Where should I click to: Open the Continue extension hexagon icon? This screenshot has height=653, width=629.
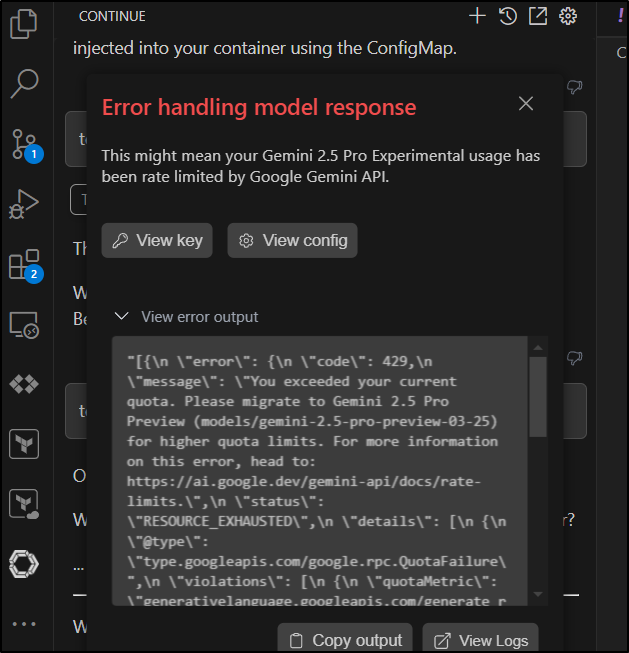[24, 564]
